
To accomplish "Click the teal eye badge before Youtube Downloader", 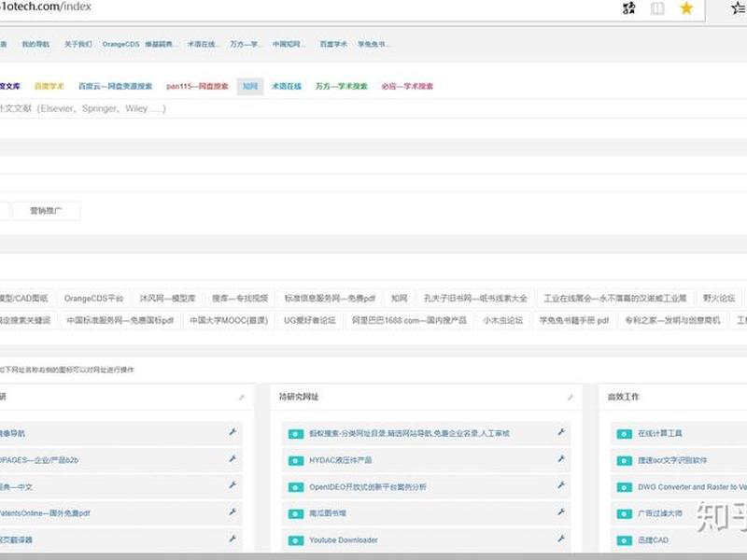I will coord(296,541).
